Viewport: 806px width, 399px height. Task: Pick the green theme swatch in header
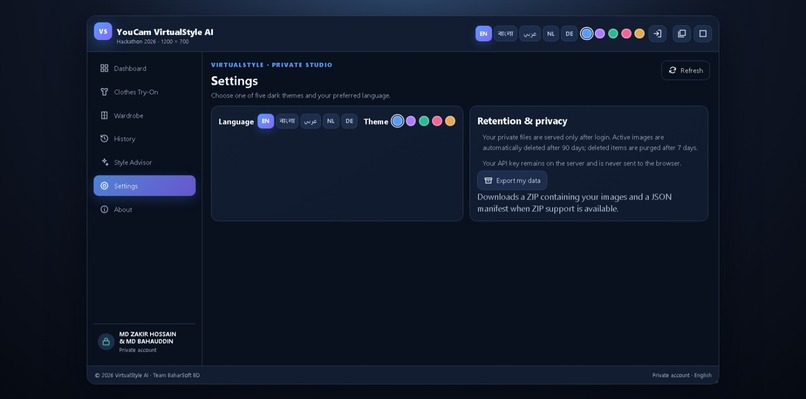coord(613,34)
